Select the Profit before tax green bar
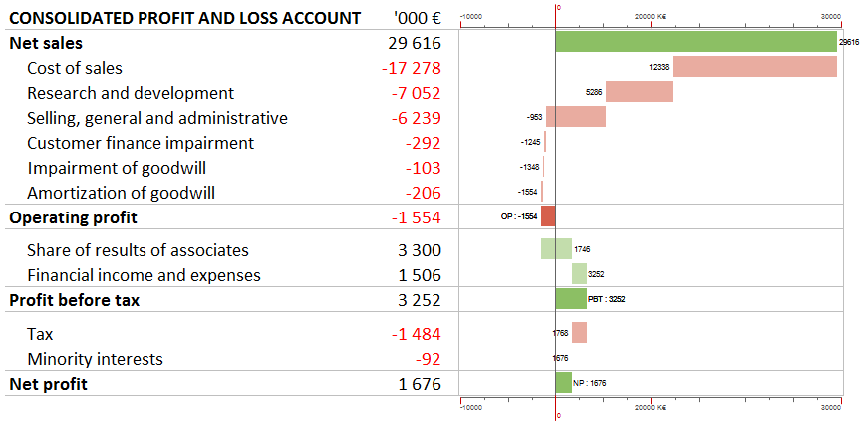 pos(571,298)
